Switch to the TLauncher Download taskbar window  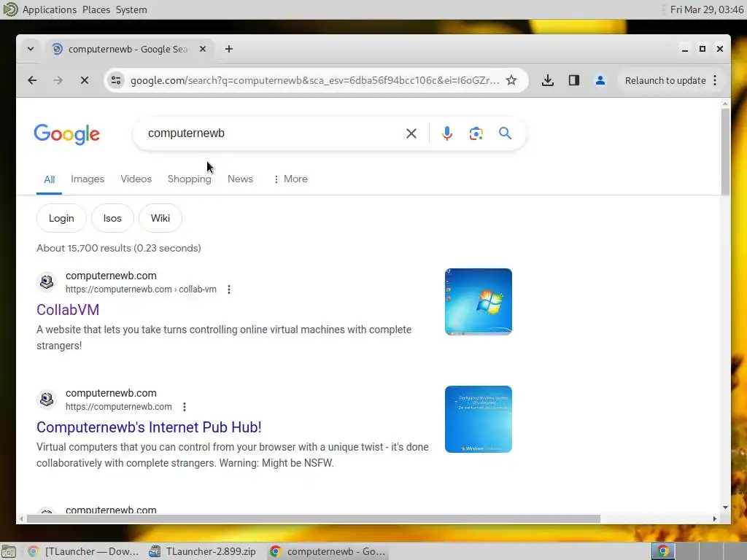click(x=84, y=551)
